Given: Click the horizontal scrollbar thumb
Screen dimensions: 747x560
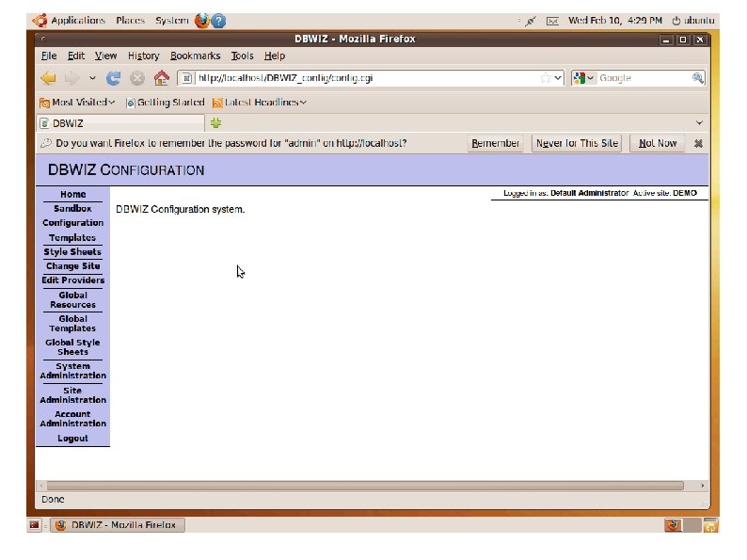Looking at the screenshot, I should [365, 486].
